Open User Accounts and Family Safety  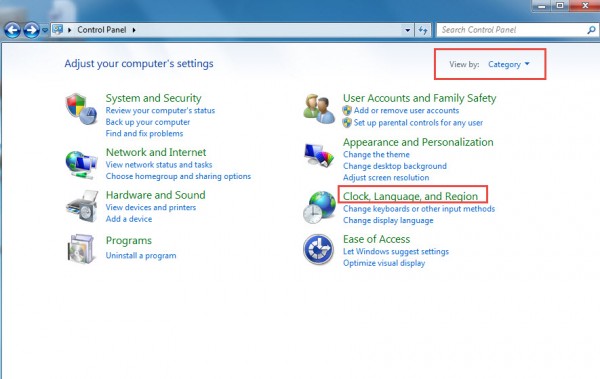[419, 98]
